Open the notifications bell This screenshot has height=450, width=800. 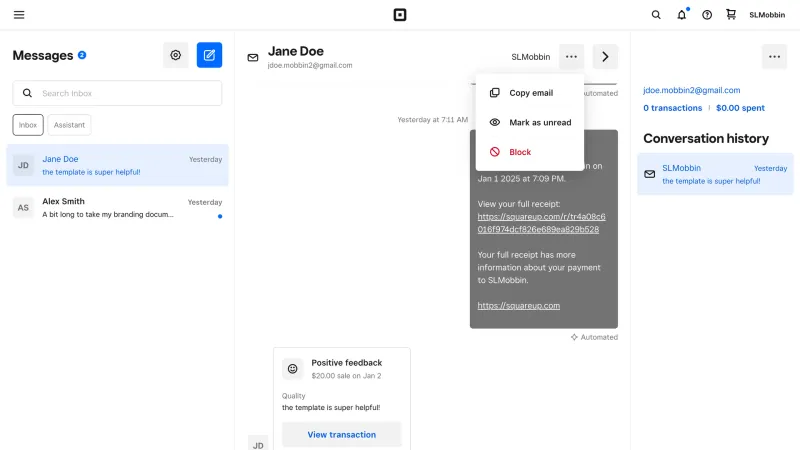coord(682,14)
